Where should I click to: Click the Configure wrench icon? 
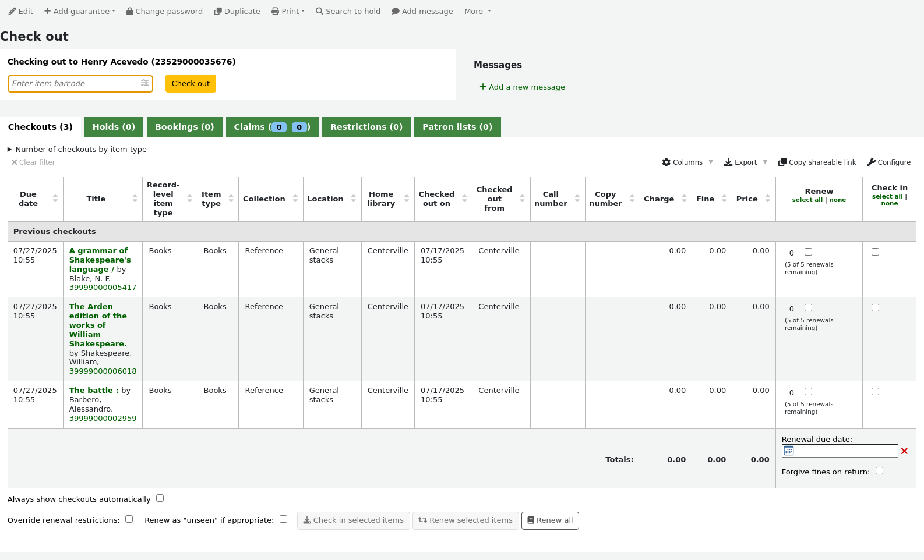(x=872, y=162)
